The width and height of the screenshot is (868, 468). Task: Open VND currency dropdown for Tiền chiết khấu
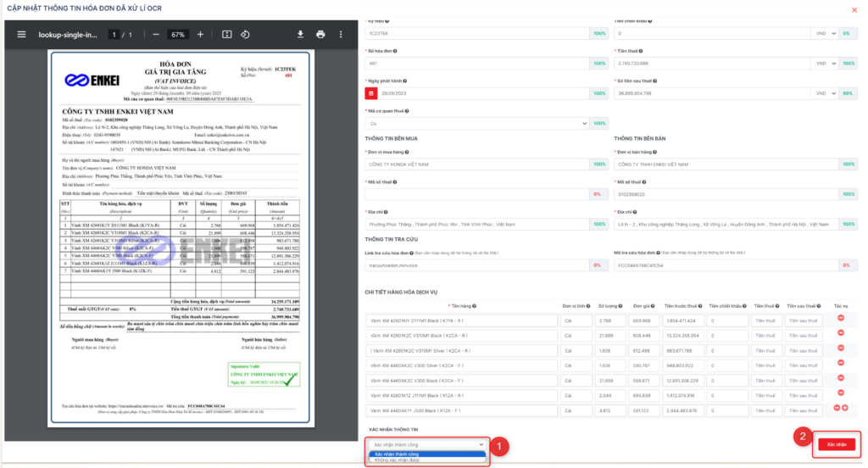(826, 34)
